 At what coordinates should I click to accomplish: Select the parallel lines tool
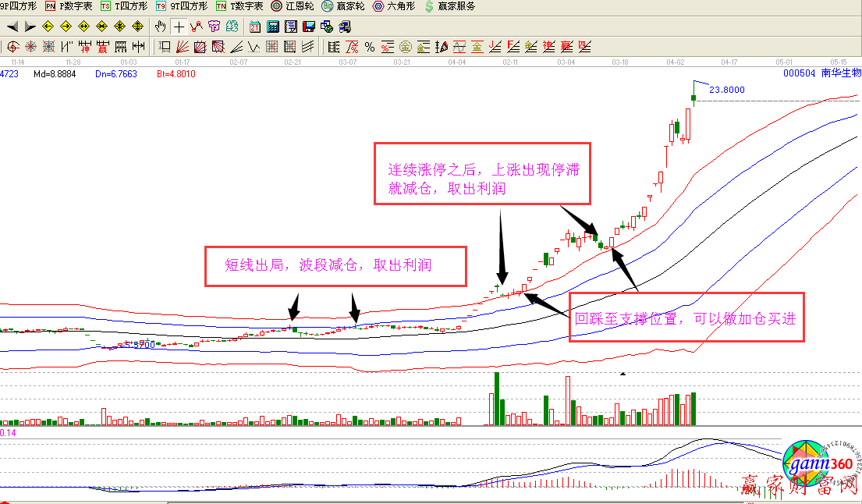coord(308,47)
